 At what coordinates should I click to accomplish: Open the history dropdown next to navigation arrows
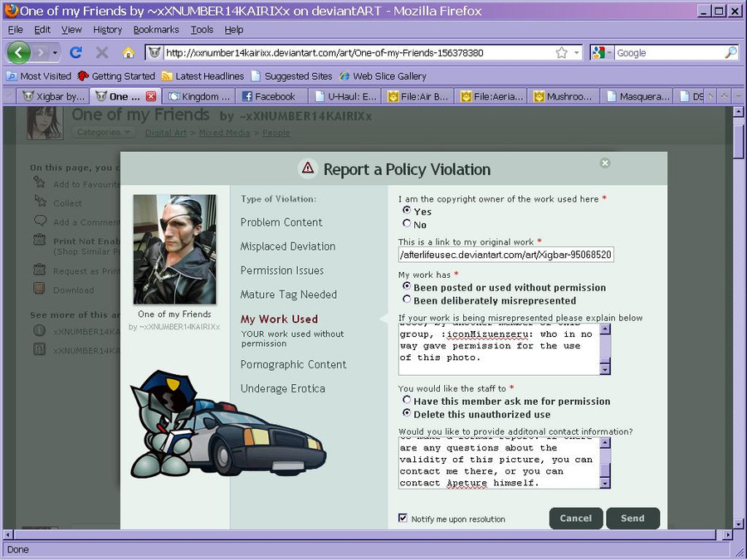pos(56,52)
